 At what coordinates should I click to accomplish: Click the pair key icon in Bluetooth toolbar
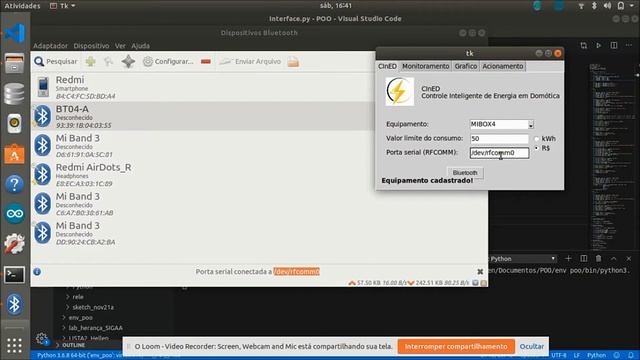(x=109, y=62)
